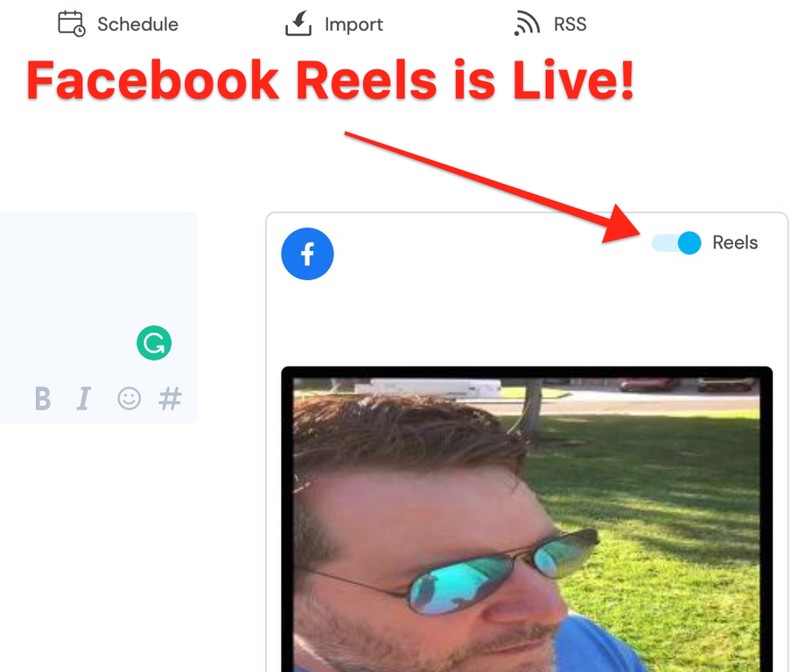Click the Reels label beside the toggle
Image resolution: width=805 pixels, height=672 pixels.
pyautogui.click(x=735, y=242)
